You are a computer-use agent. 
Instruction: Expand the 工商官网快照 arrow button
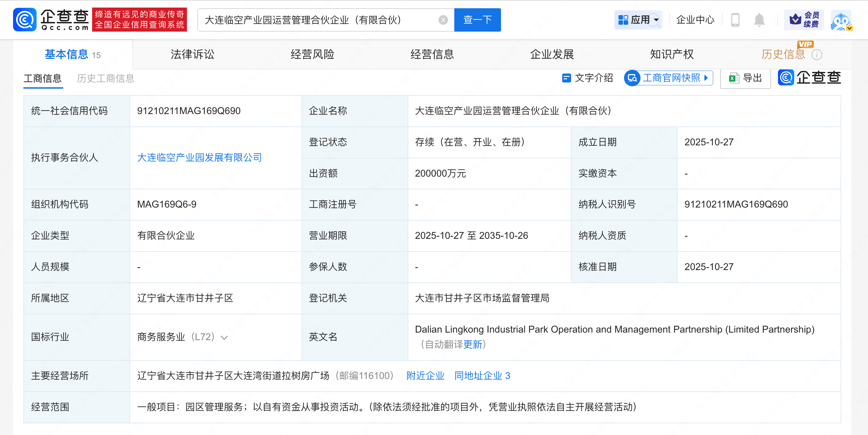point(706,78)
